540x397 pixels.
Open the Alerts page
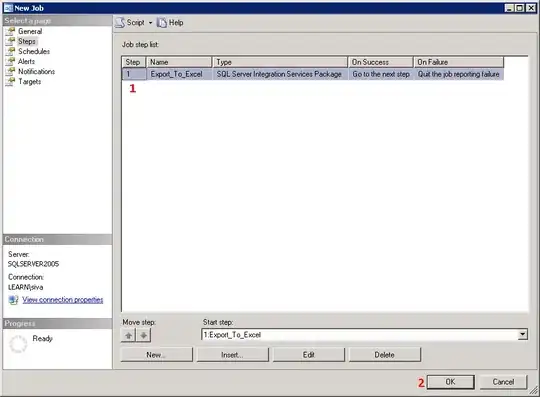tap(26, 61)
